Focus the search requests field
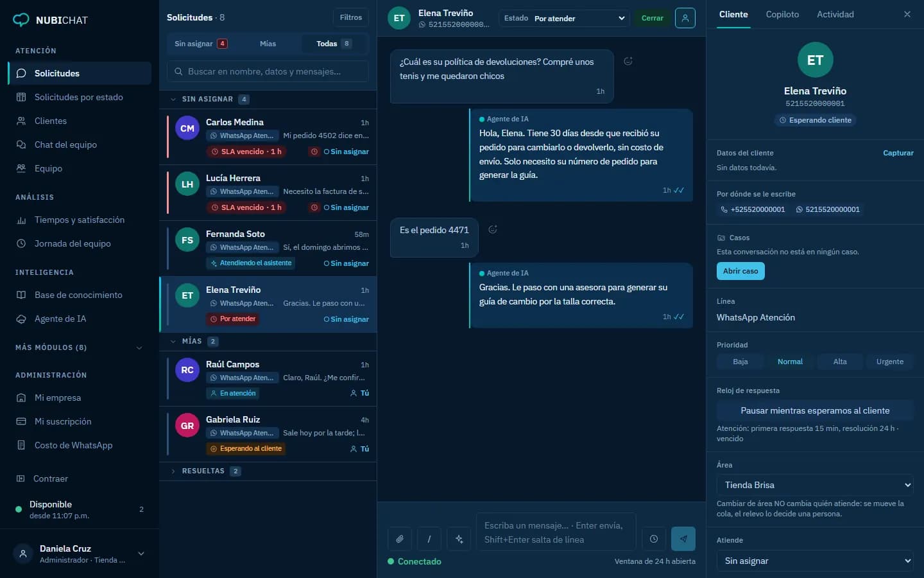The width and height of the screenshot is (924, 578). (268, 71)
